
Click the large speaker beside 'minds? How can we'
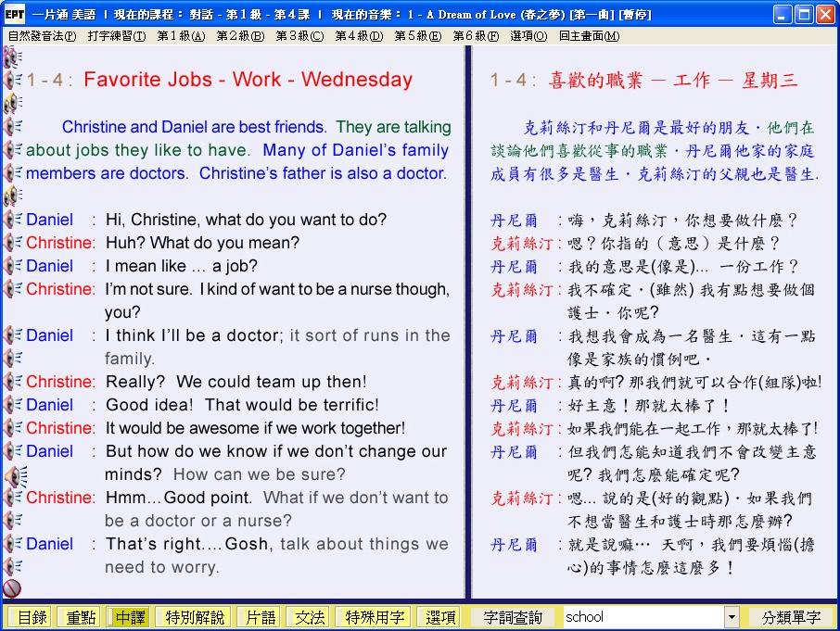(x=14, y=475)
